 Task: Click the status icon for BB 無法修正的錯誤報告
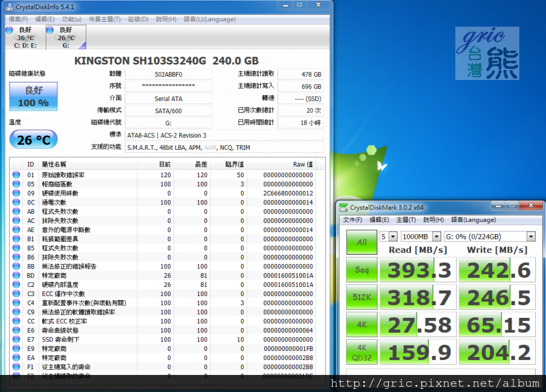[x=16, y=266]
